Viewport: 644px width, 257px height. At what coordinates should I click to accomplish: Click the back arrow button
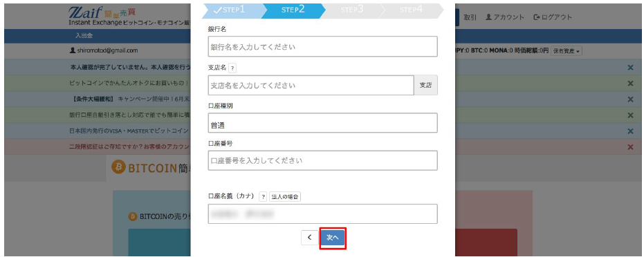pos(310,238)
